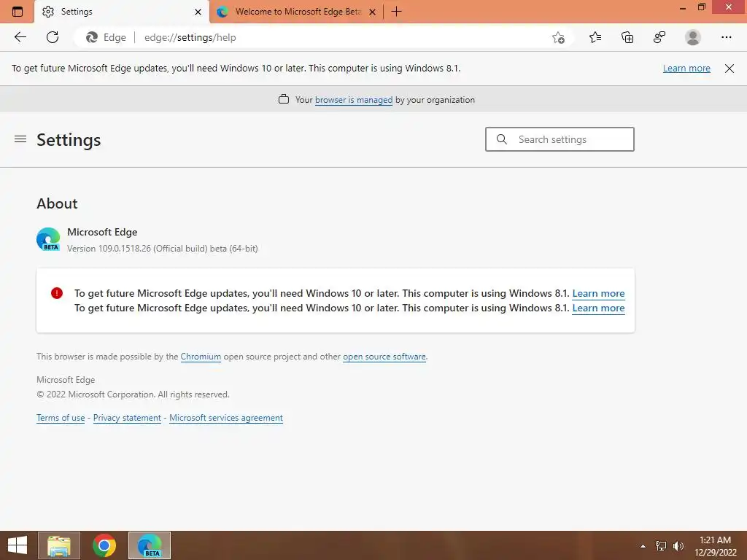Close the Settings tab
Viewport: 747px width, 560px height.
(x=198, y=12)
